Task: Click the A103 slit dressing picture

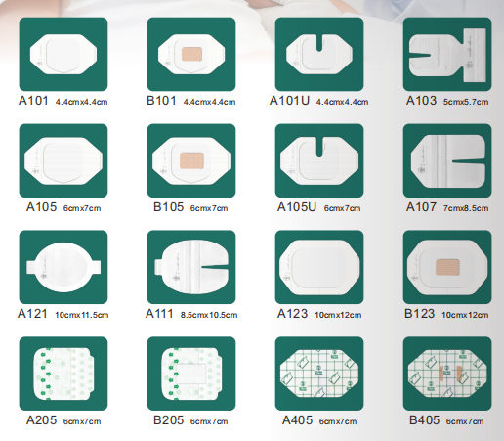Action: [447, 54]
